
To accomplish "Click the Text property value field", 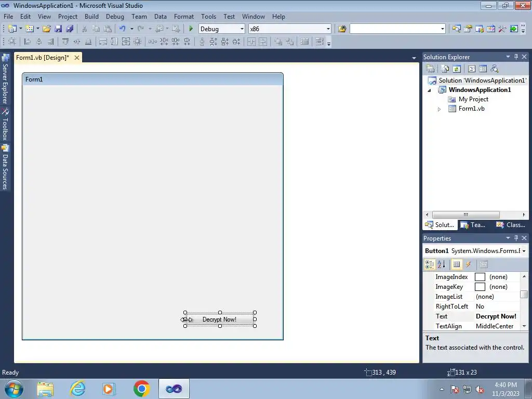I will (x=497, y=316).
